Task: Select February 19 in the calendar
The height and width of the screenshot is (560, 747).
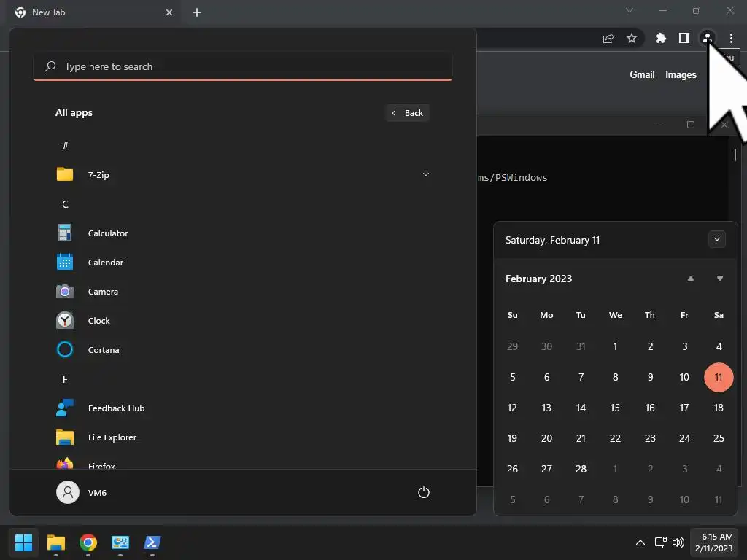Action: coord(512,438)
